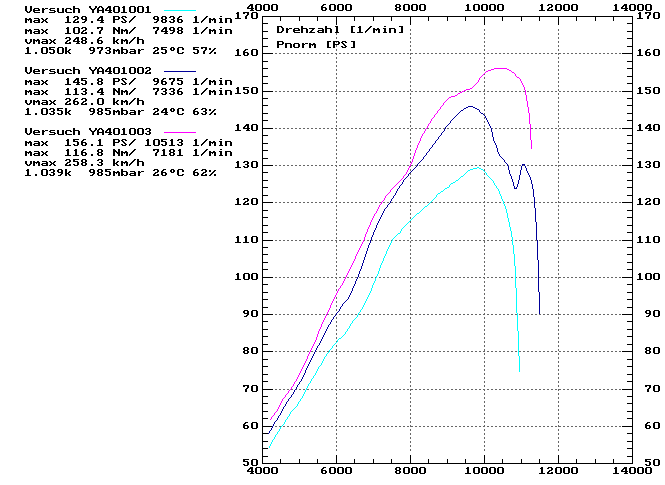Click the dip in the dark blue curve
Viewport: 665px width, 485px height.
515,188
